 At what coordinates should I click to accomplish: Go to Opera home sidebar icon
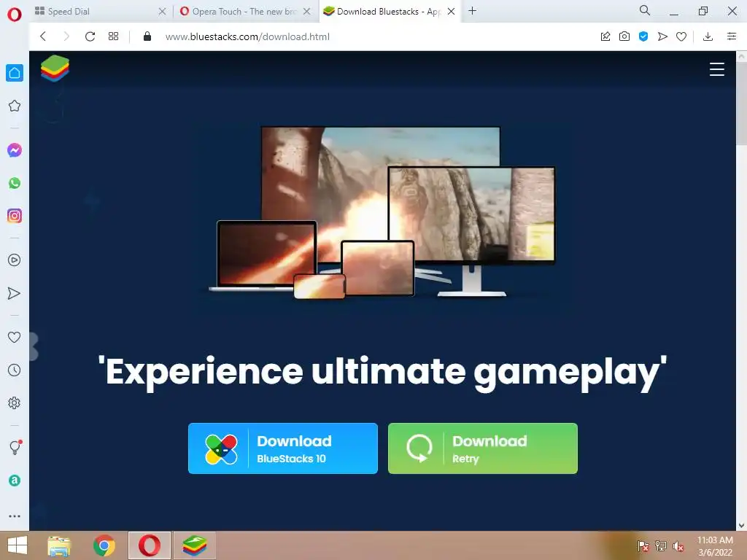click(15, 73)
